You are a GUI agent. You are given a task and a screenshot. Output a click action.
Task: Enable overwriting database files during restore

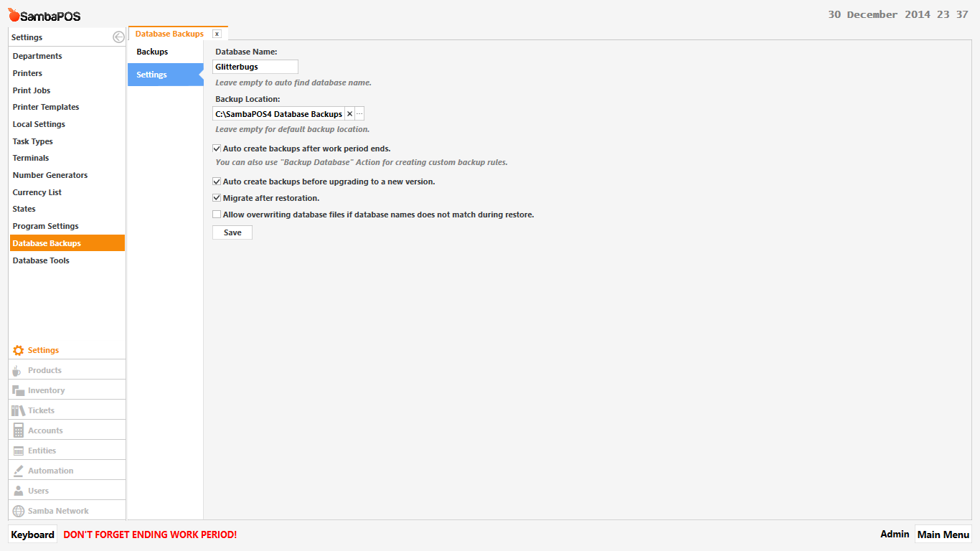click(217, 215)
